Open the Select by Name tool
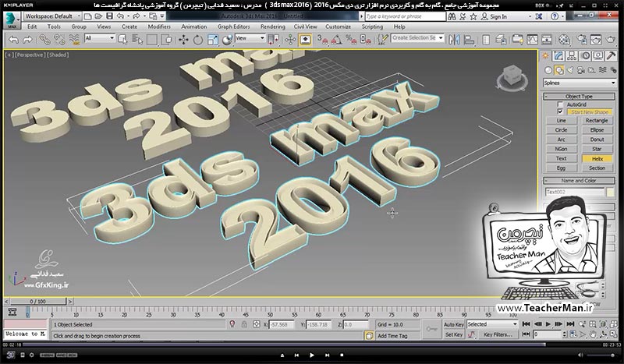 [137, 40]
